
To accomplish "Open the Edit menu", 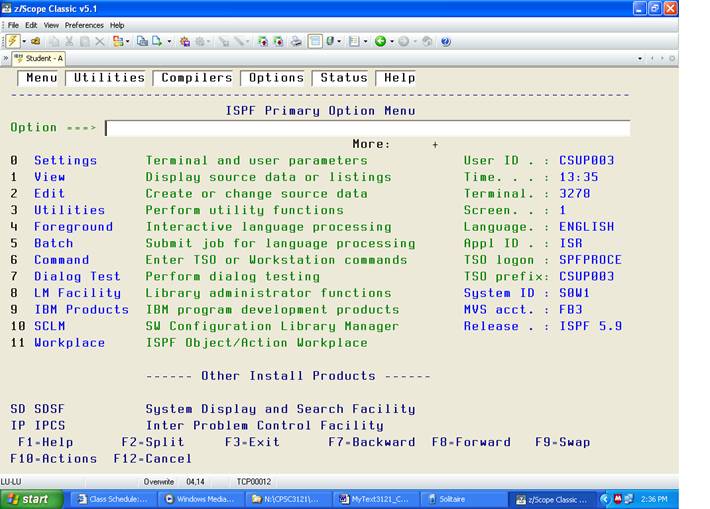I will (x=31, y=25).
